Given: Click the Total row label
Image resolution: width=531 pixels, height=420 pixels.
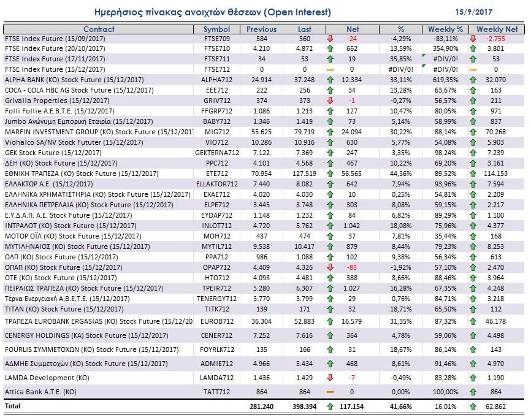Looking at the screenshot, I should 12,406.
